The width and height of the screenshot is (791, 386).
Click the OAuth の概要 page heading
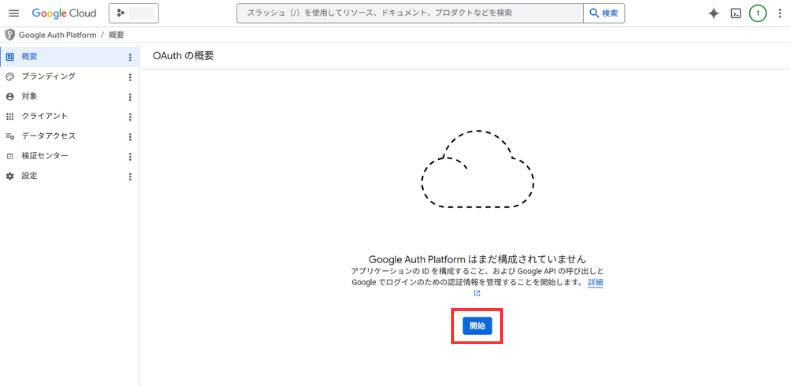183,56
